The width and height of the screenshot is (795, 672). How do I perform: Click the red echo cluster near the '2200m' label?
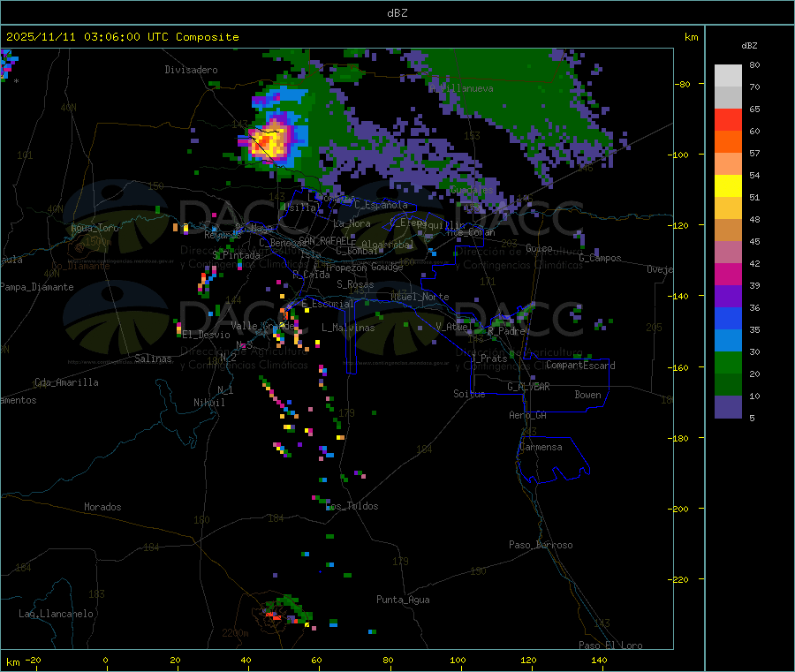(x=273, y=615)
